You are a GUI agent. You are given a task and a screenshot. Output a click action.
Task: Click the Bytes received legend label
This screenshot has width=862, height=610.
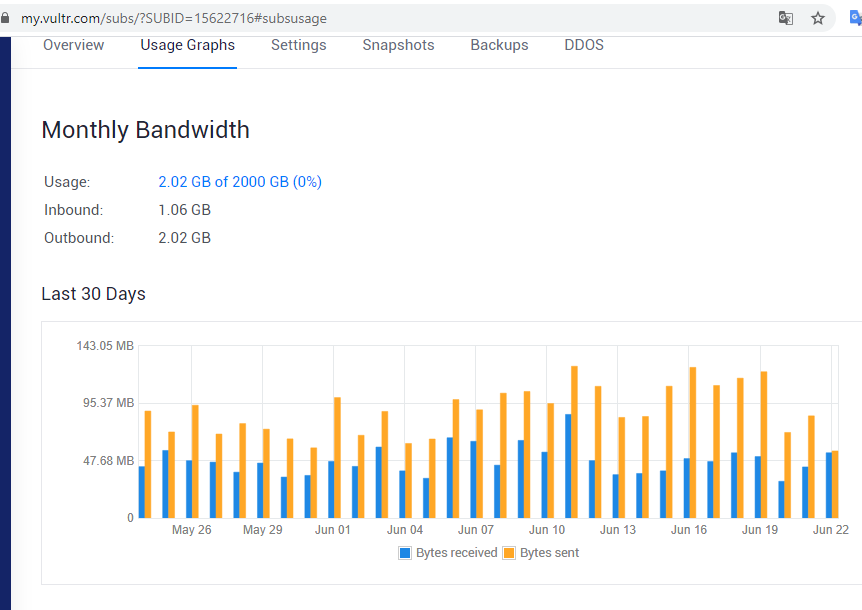tap(456, 553)
